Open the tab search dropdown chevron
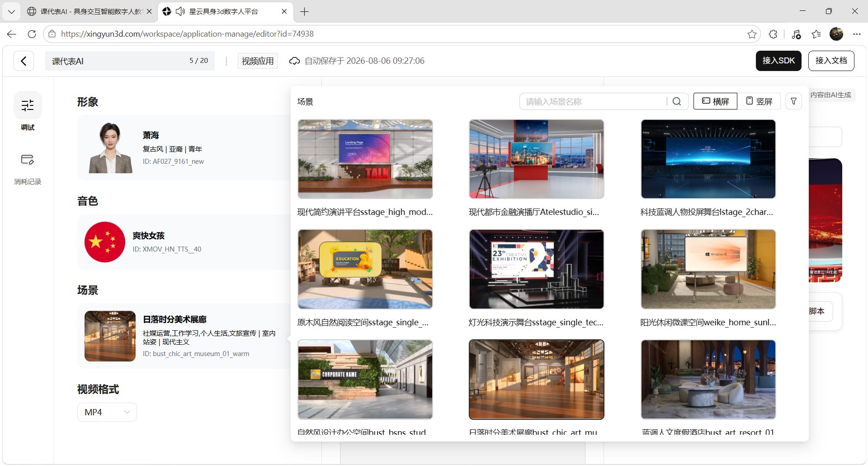 [x=11, y=11]
